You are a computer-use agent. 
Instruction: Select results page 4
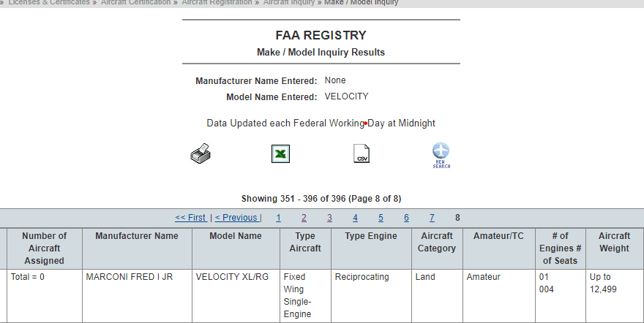click(x=355, y=218)
